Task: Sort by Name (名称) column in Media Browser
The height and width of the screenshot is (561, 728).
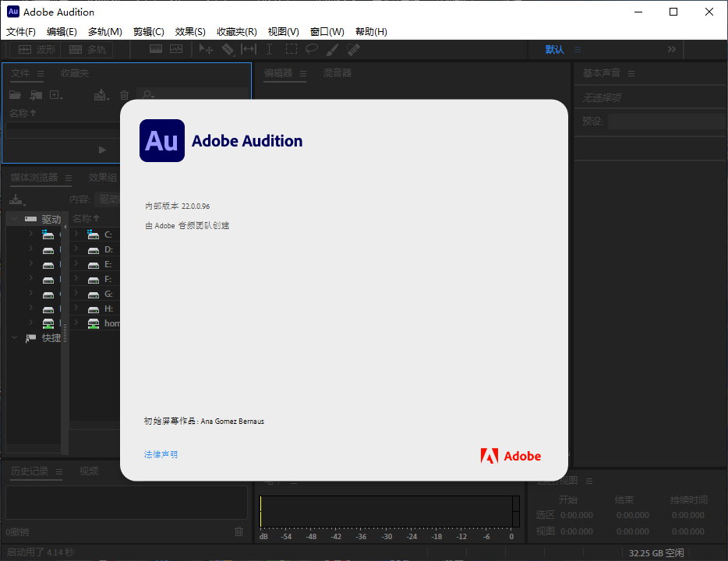Action: point(86,218)
